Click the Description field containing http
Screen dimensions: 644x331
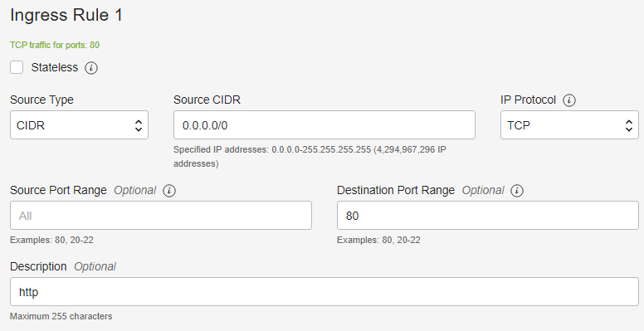coord(324,291)
